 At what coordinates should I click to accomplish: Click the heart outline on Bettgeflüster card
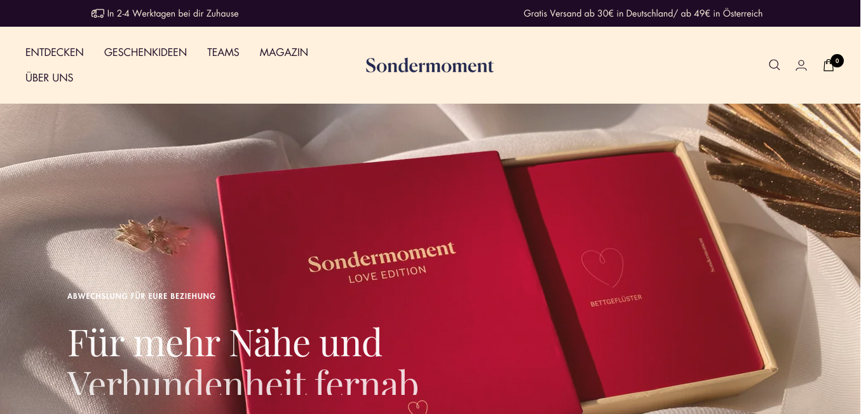click(602, 267)
